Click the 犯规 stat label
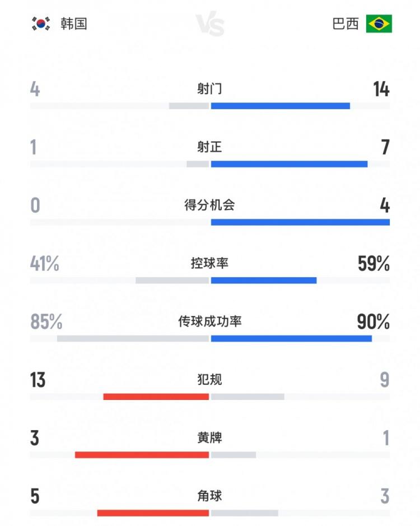 click(209, 380)
